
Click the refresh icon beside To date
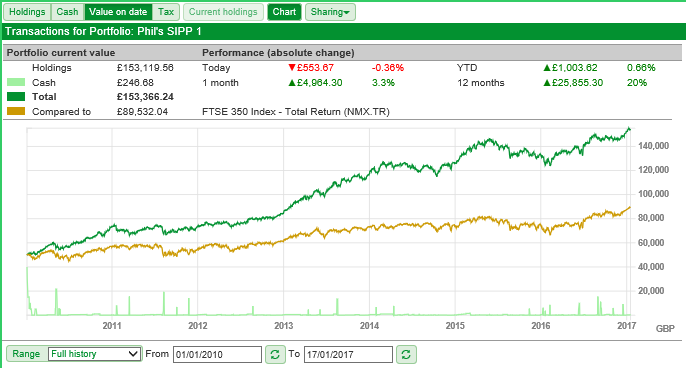click(406, 354)
